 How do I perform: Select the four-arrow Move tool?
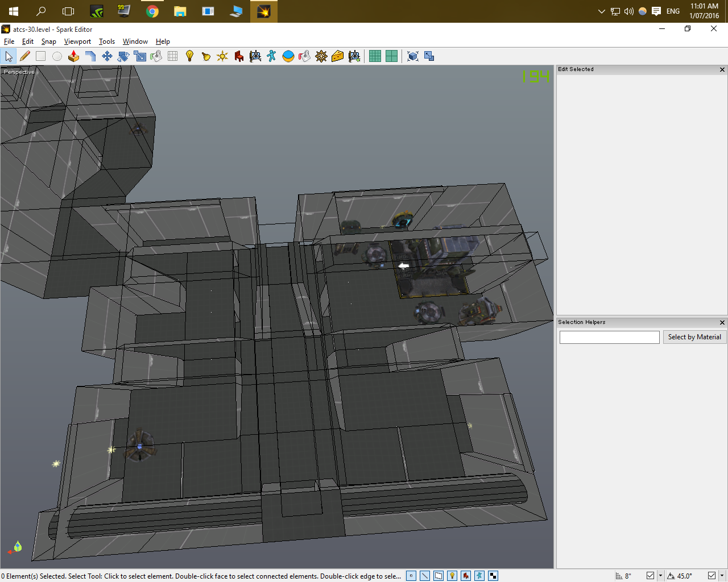click(106, 56)
